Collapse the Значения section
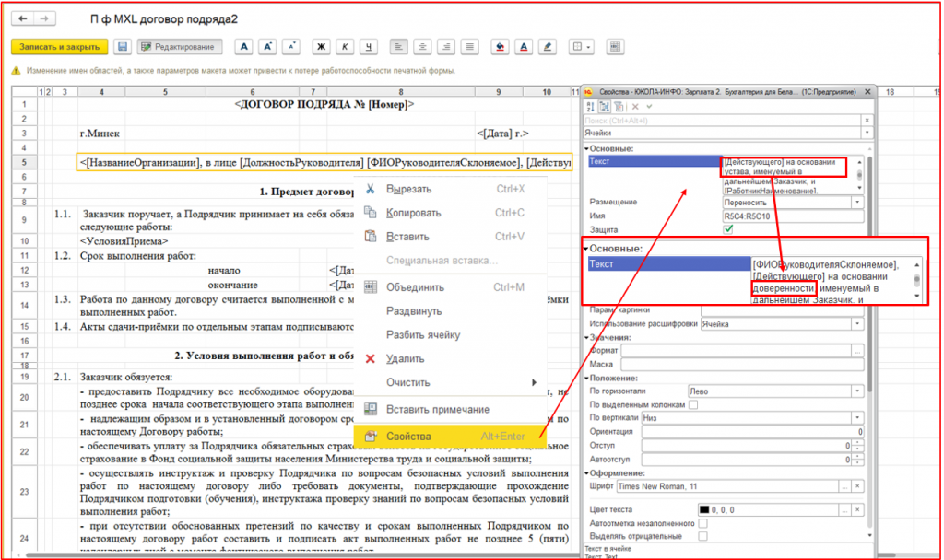Viewport: 944px width, 560px height. click(x=587, y=337)
